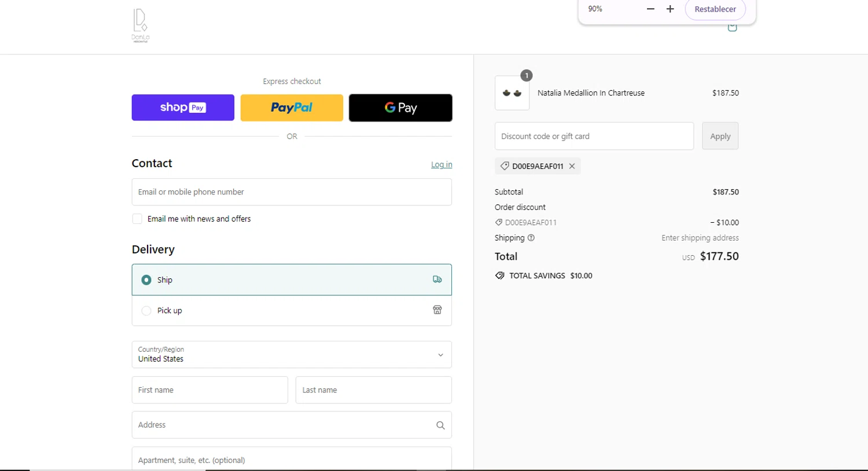
Task: Remove discount code D00E9AEAF011
Action: tap(572, 166)
